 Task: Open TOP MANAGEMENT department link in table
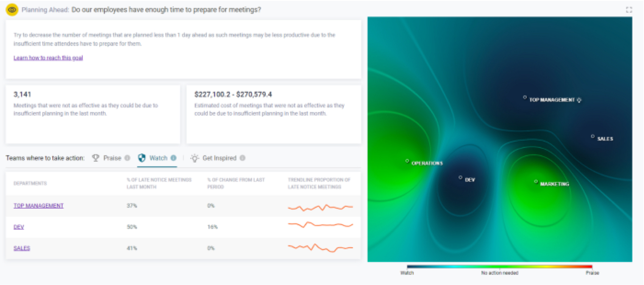coord(38,206)
